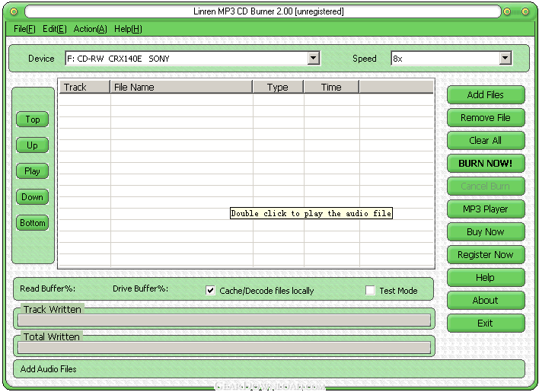Select the Device field showing CD-RW CRX140E SONY
The height and width of the screenshot is (392, 539).
(x=193, y=58)
